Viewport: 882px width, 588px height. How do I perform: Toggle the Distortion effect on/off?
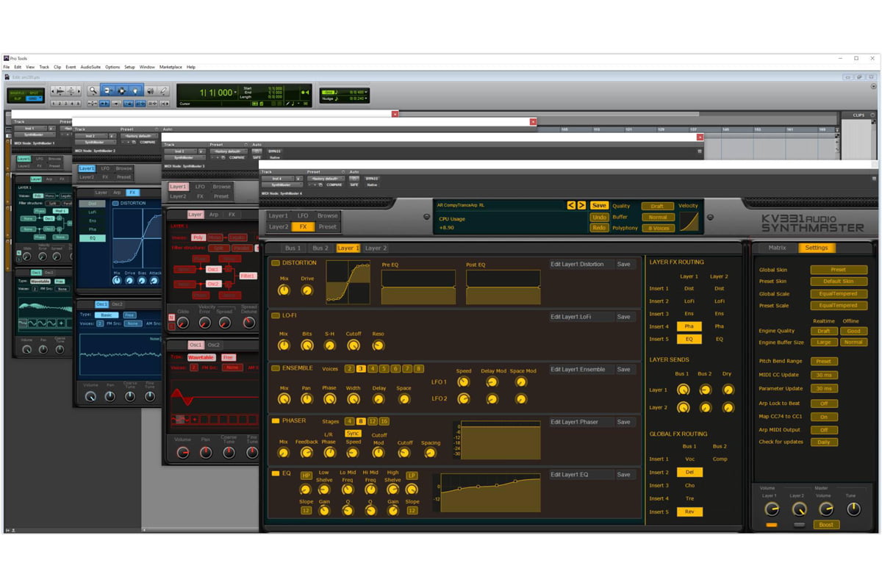pyautogui.click(x=276, y=263)
